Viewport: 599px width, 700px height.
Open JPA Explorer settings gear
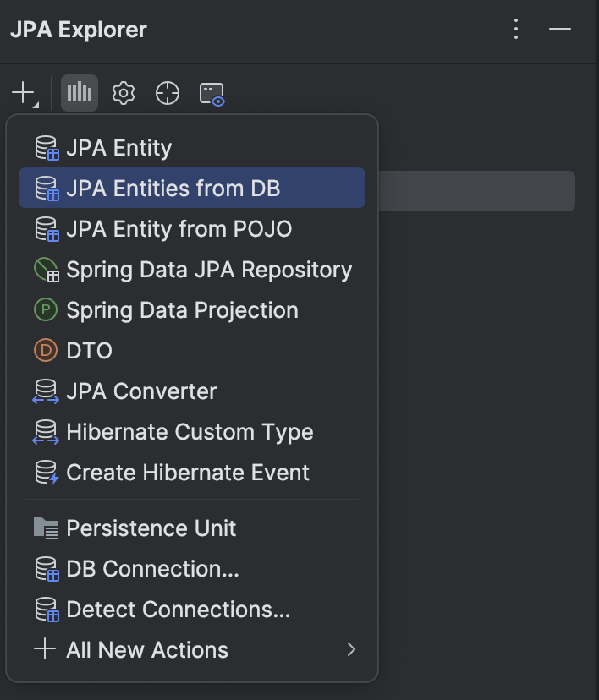pos(124,93)
